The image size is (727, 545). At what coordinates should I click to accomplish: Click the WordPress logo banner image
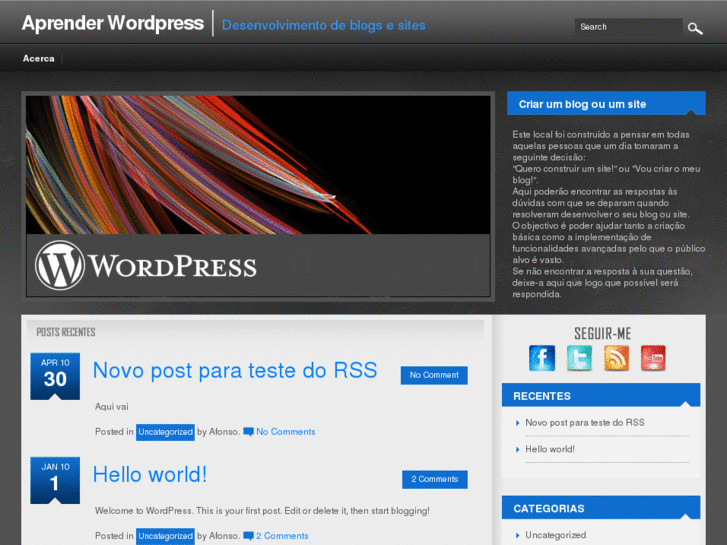tap(258, 196)
